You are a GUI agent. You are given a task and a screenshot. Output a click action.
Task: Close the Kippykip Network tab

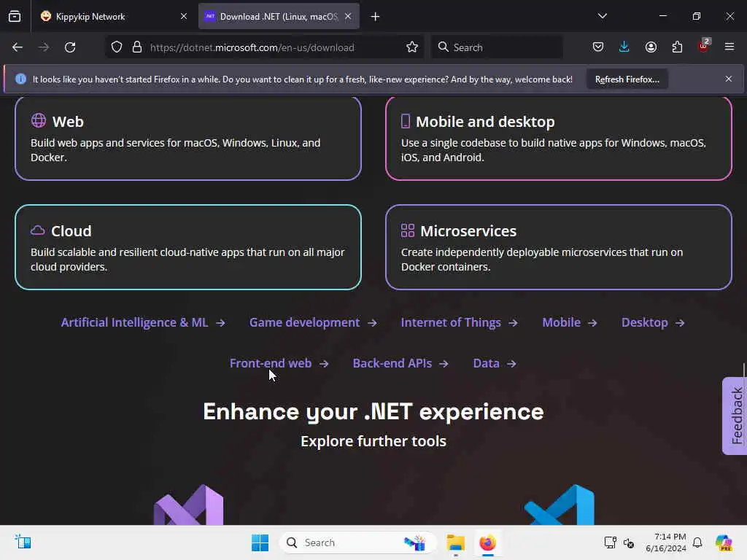184,17
